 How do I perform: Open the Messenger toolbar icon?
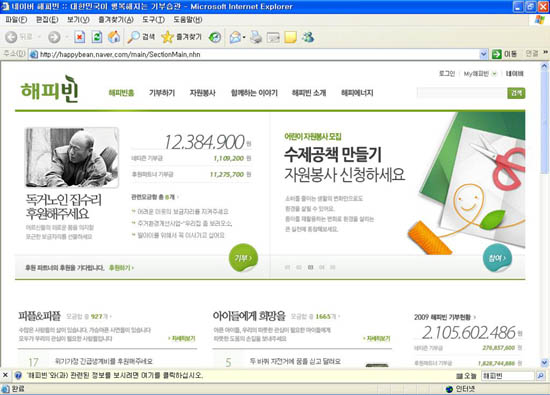tap(308, 37)
